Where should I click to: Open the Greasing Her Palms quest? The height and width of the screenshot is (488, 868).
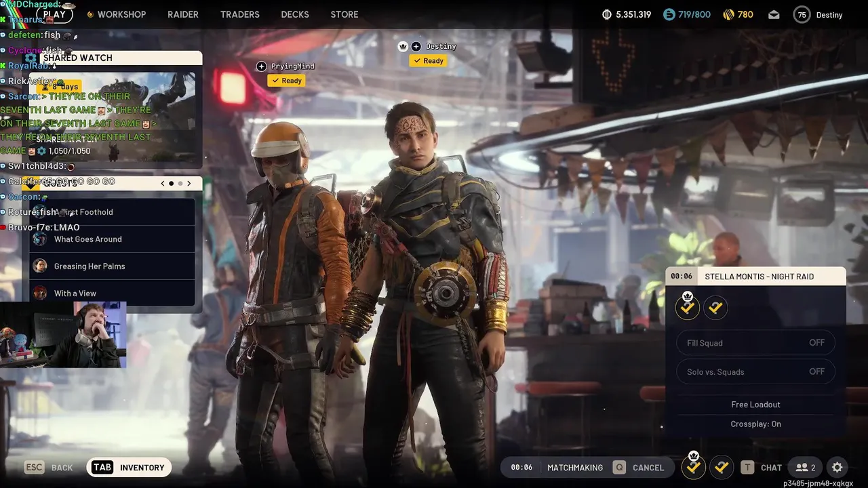(x=112, y=266)
